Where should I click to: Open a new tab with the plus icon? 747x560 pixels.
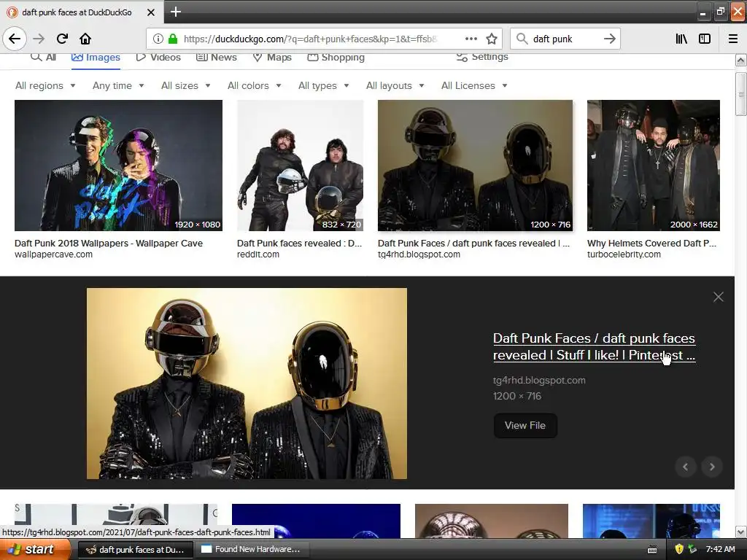pos(175,12)
